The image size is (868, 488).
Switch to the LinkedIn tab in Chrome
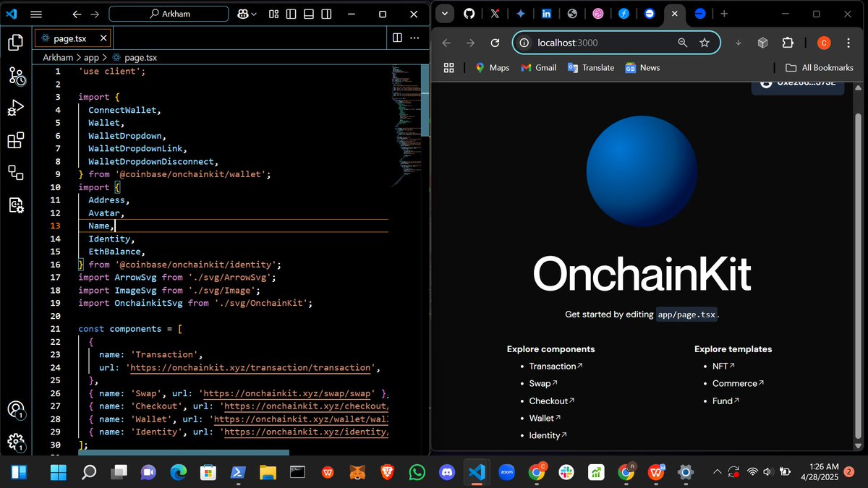point(546,14)
